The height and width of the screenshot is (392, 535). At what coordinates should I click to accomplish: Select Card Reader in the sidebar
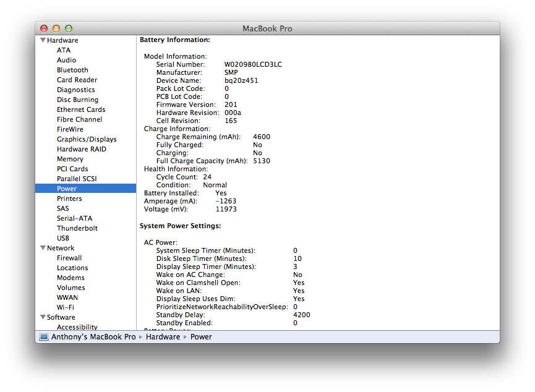77,80
